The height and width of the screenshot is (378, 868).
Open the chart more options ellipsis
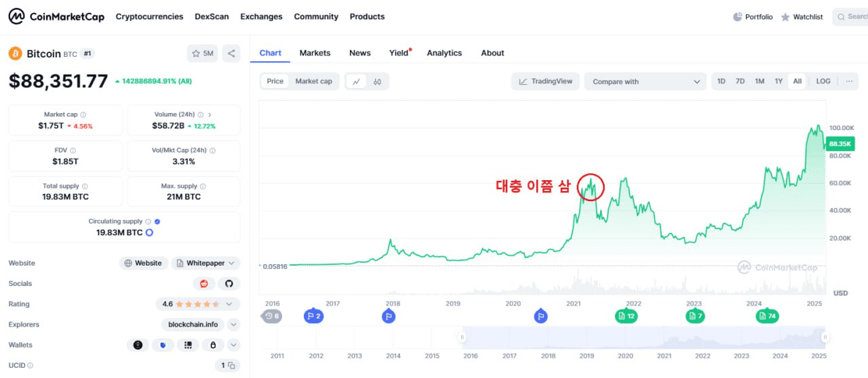(849, 81)
